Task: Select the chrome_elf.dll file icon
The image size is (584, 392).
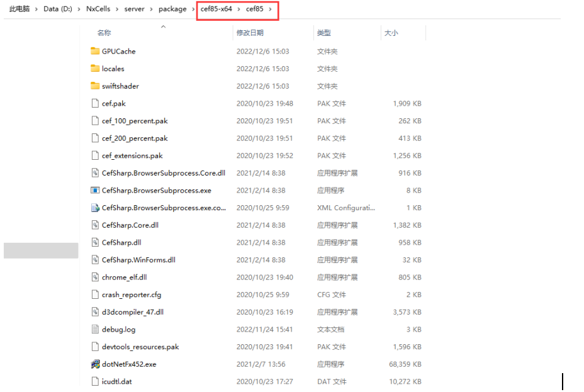Action: 95,277
